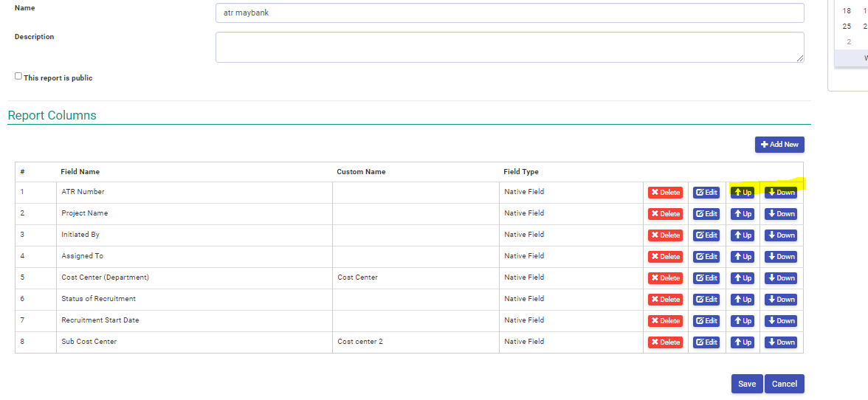Cancel editing the report
The height and width of the screenshot is (400, 868).
(x=785, y=384)
